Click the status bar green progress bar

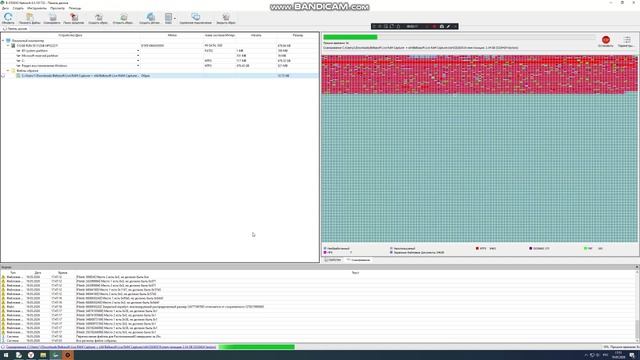[256, 347]
